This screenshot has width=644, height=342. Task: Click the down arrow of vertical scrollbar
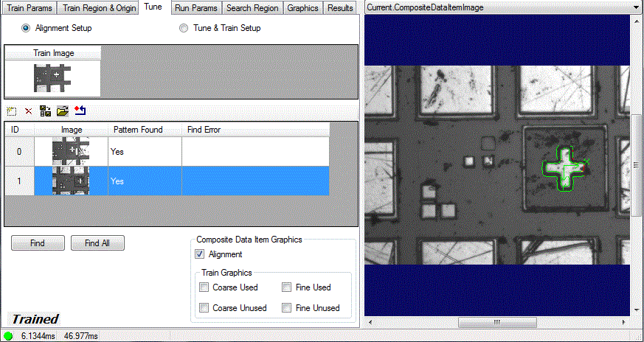(x=637, y=310)
